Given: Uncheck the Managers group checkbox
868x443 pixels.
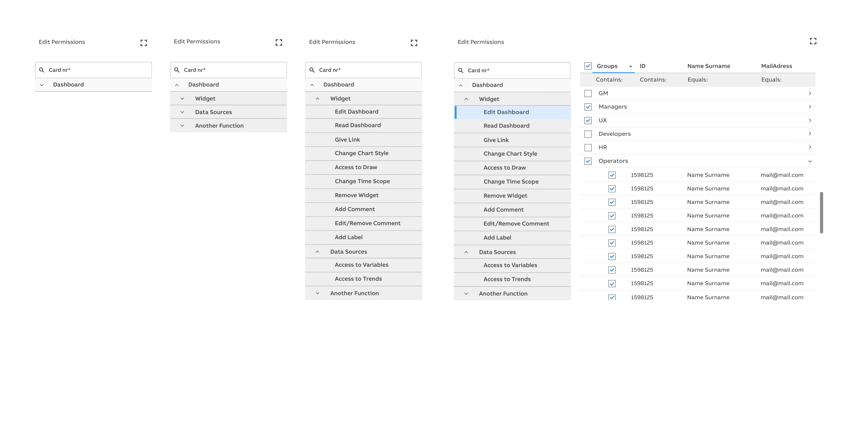Looking at the screenshot, I should [588, 107].
